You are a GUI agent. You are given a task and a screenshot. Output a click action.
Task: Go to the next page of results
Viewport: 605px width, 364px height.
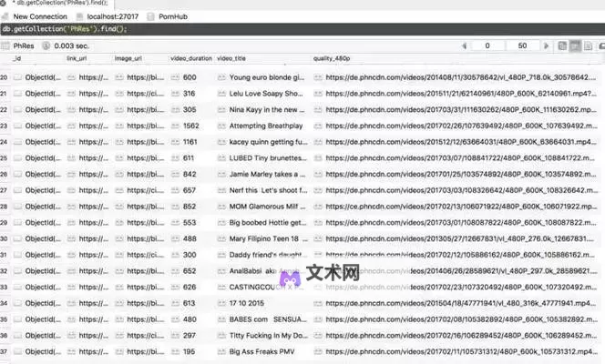(x=546, y=45)
